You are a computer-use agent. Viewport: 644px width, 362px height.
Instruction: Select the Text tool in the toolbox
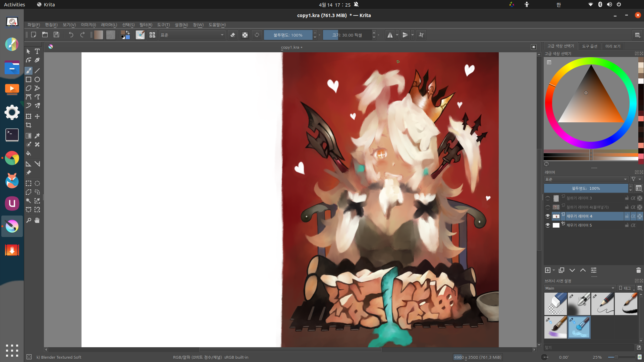click(37, 51)
